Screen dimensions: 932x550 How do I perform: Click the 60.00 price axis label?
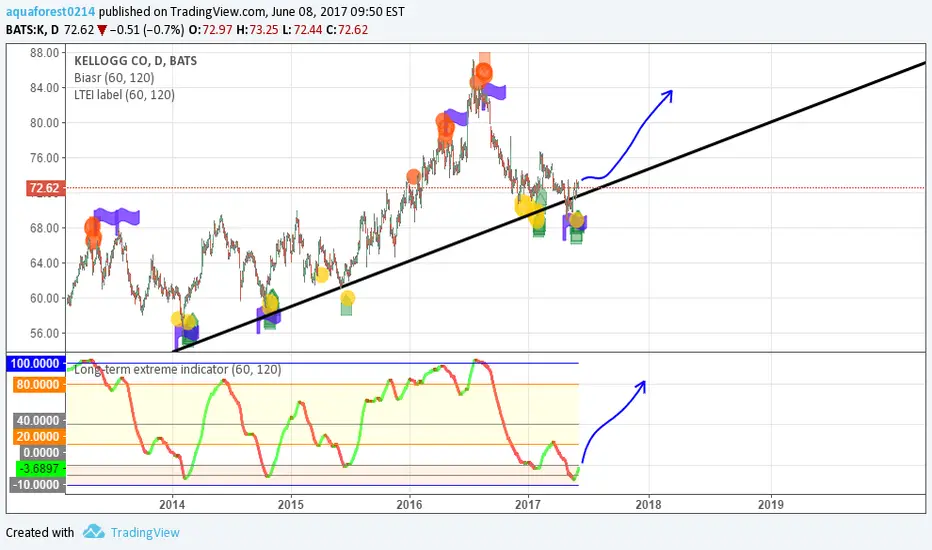click(44, 298)
